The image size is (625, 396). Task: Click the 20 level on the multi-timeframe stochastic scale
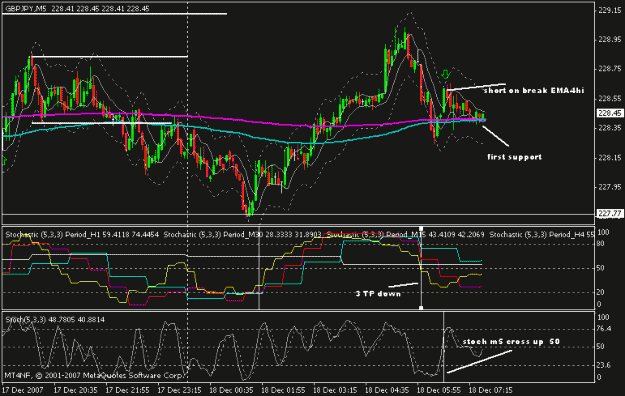[x=602, y=292]
